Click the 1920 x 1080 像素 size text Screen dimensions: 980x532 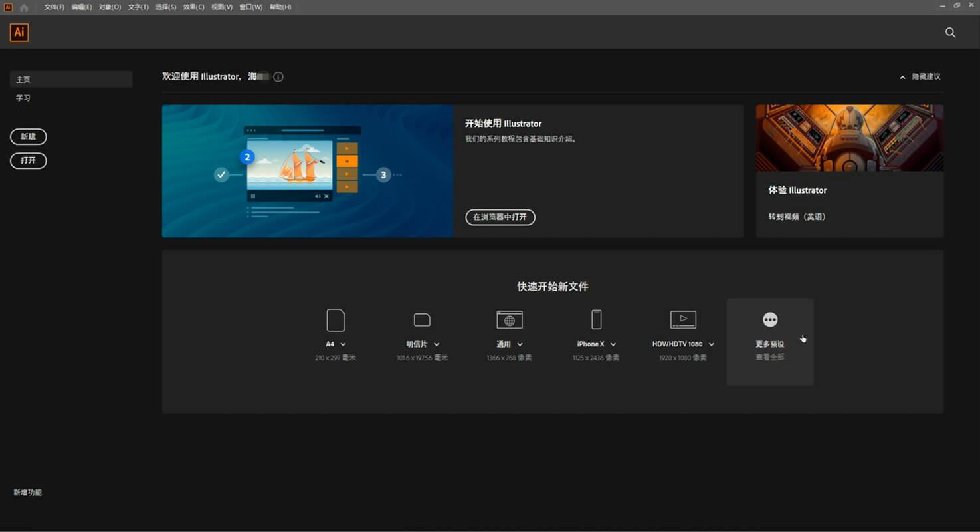pyautogui.click(x=682, y=358)
